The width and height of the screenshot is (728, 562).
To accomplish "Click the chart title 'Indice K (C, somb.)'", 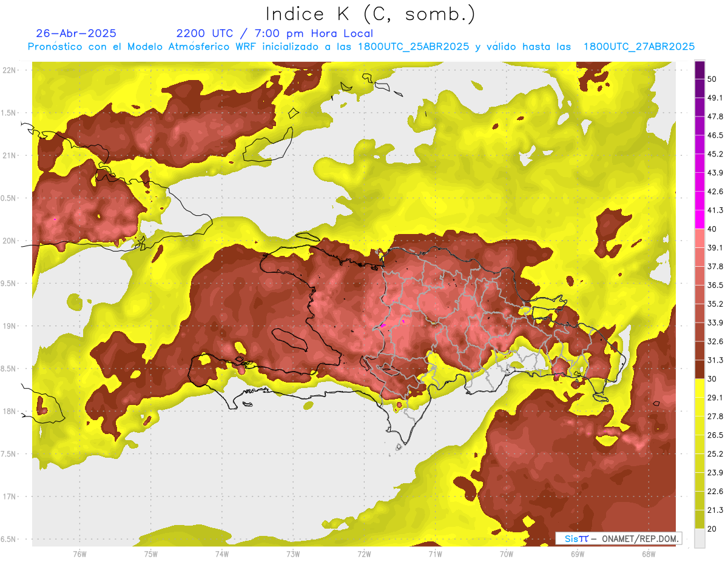I will (370, 15).
